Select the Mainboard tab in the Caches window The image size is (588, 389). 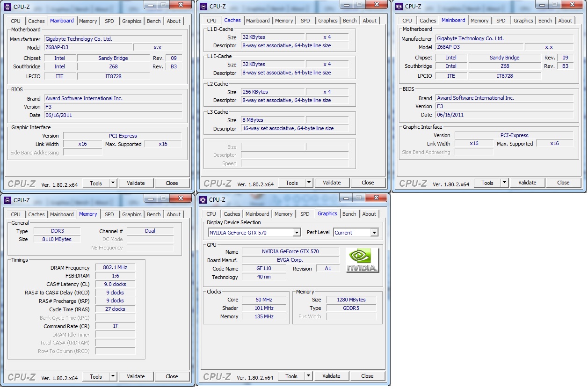click(x=258, y=21)
